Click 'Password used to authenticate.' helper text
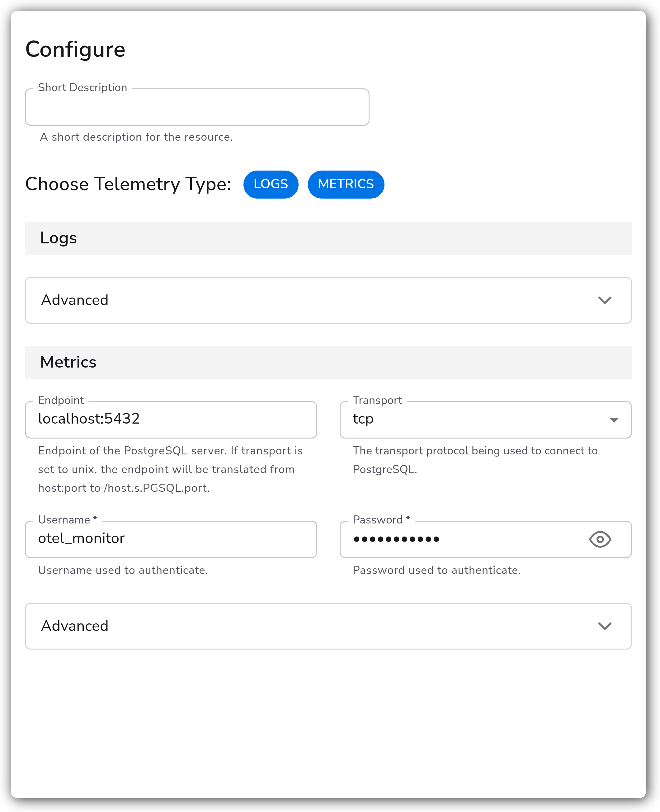Image resolution: width=660 pixels, height=812 pixels. (437, 570)
